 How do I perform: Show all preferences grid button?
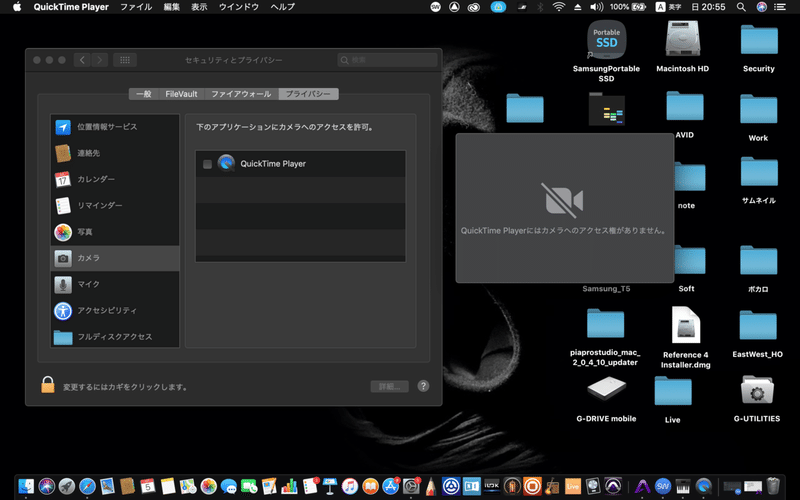(x=124, y=60)
